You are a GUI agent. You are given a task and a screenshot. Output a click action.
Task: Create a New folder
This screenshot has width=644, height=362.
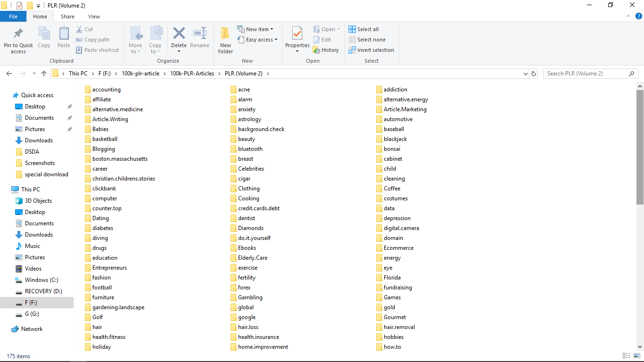pyautogui.click(x=225, y=40)
